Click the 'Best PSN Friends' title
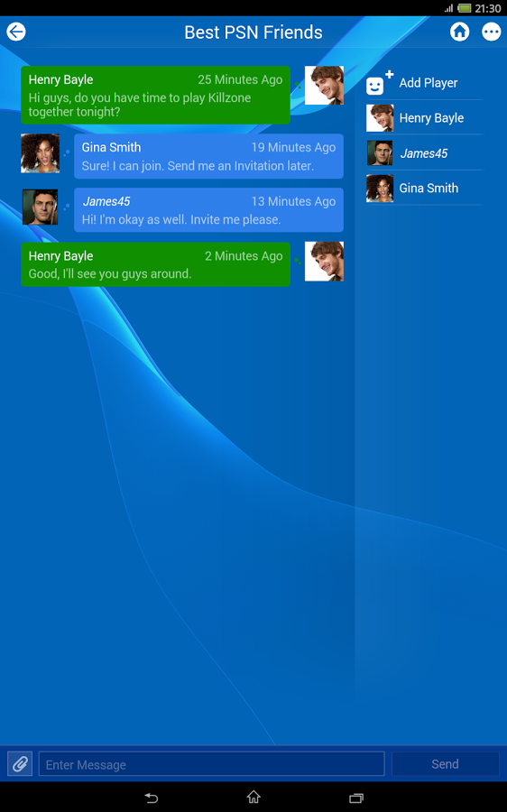This screenshot has width=507, height=812. [x=253, y=32]
